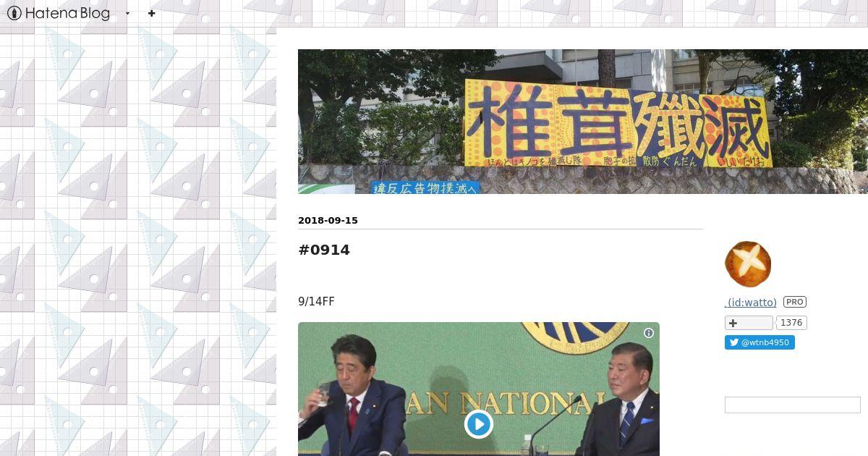Visit the id:watto profile link
The width and height of the screenshot is (868, 456).
(x=751, y=303)
